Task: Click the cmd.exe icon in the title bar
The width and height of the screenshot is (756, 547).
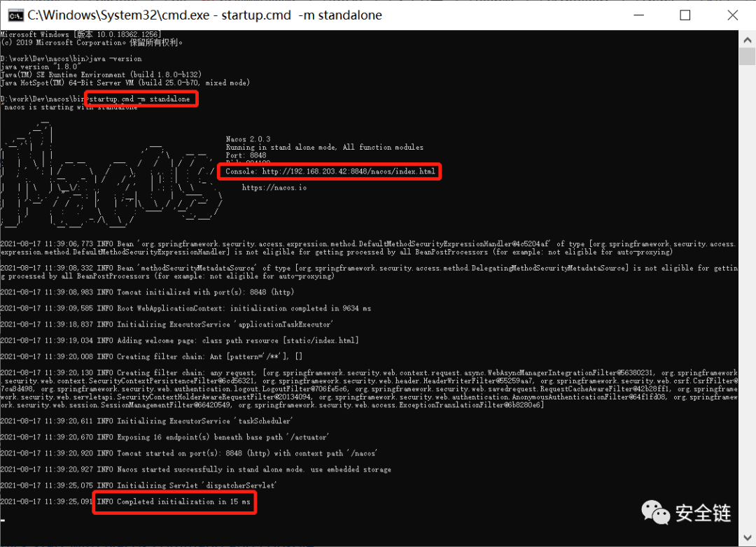Action: tap(16, 15)
